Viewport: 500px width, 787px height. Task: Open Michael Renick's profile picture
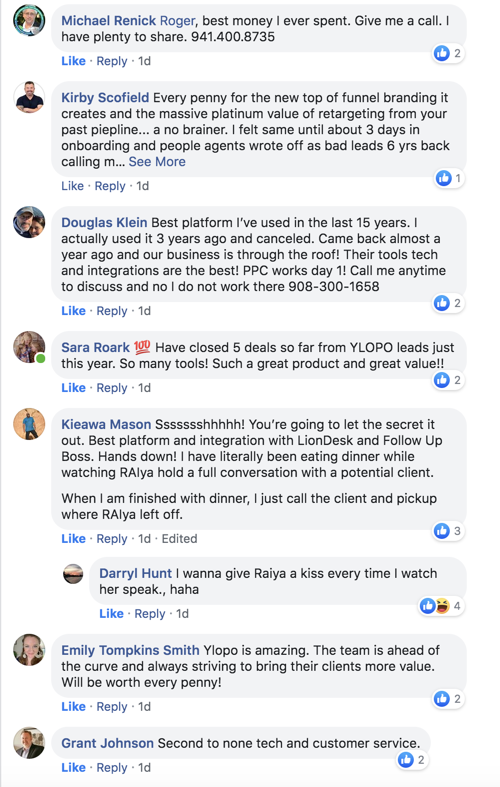click(x=29, y=21)
